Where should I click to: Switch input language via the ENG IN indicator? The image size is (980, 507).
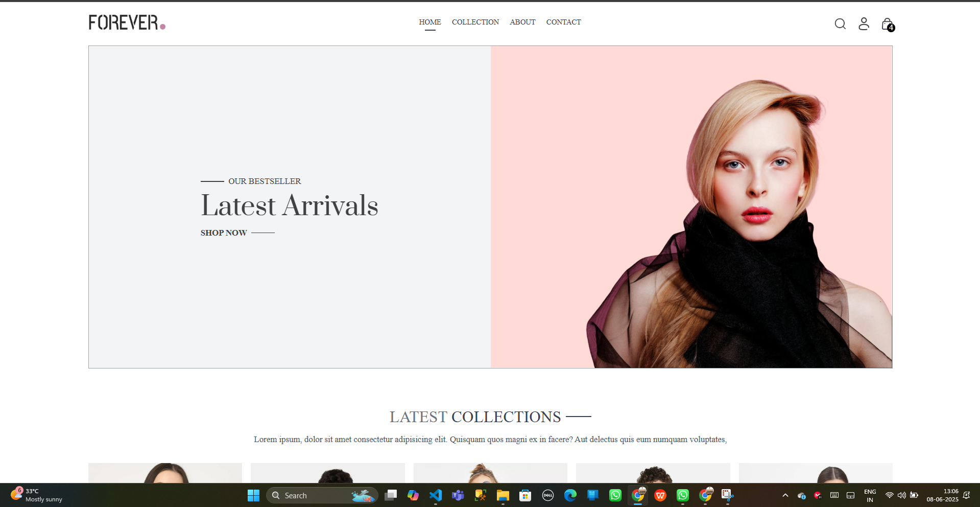(x=870, y=495)
